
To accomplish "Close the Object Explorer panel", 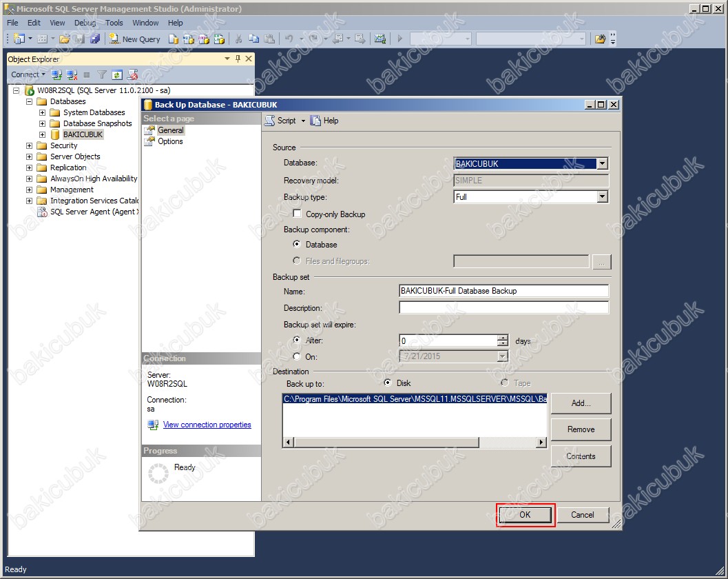I will tap(249, 59).
